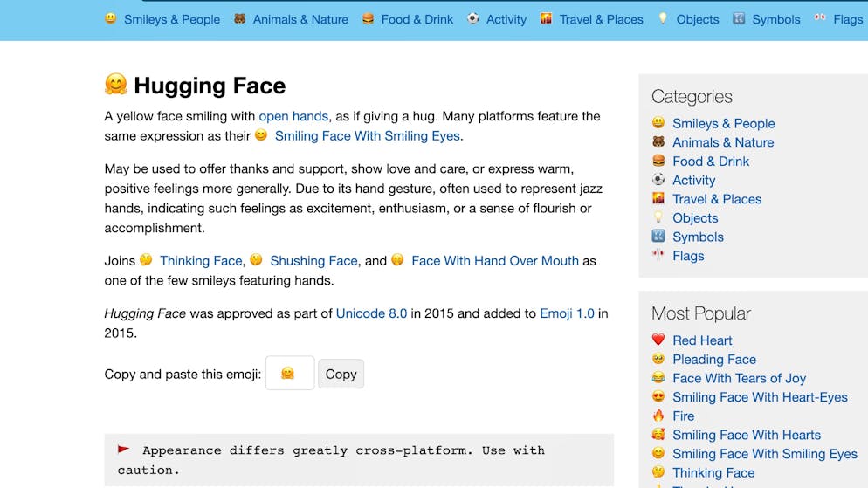
Task: Follow the Unicode 8.0 link
Action: [x=371, y=313]
